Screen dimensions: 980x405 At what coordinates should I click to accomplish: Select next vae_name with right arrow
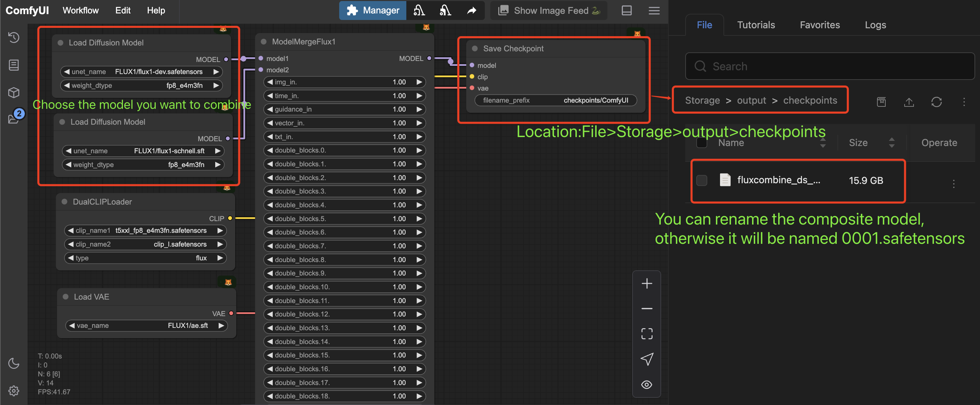click(x=221, y=325)
